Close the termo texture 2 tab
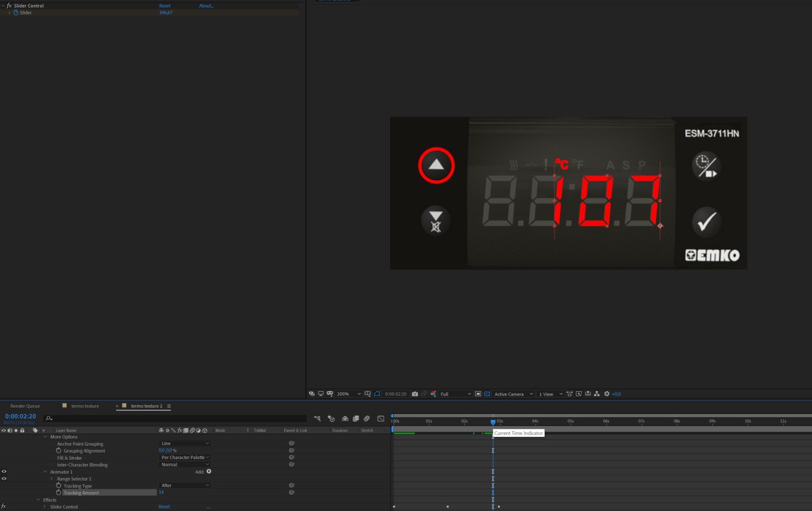The height and width of the screenshot is (511, 812). [x=117, y=406]
